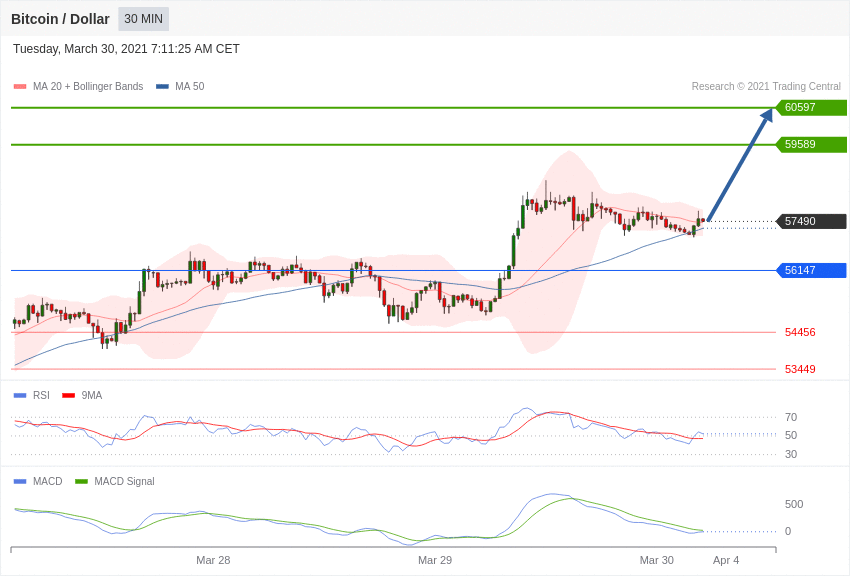Click the Apr 4 date axis label
This screenshot has width=850, height=576.
pos(726,560)
